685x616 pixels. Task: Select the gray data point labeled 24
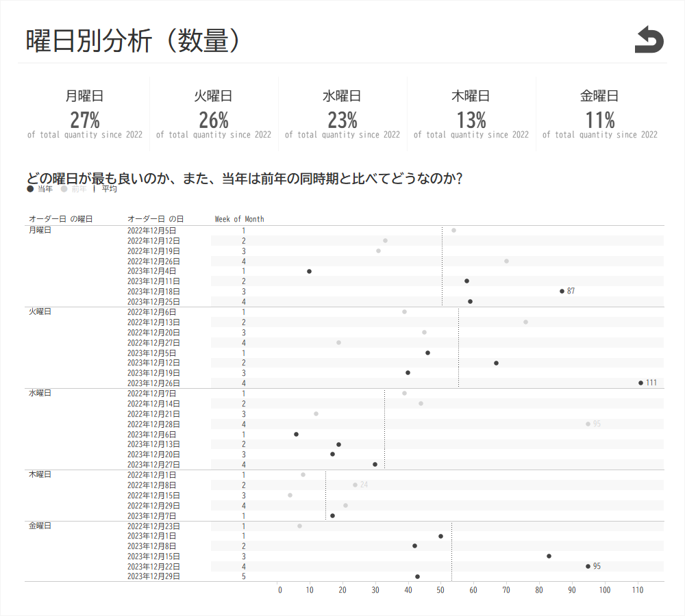coord(355,485)
